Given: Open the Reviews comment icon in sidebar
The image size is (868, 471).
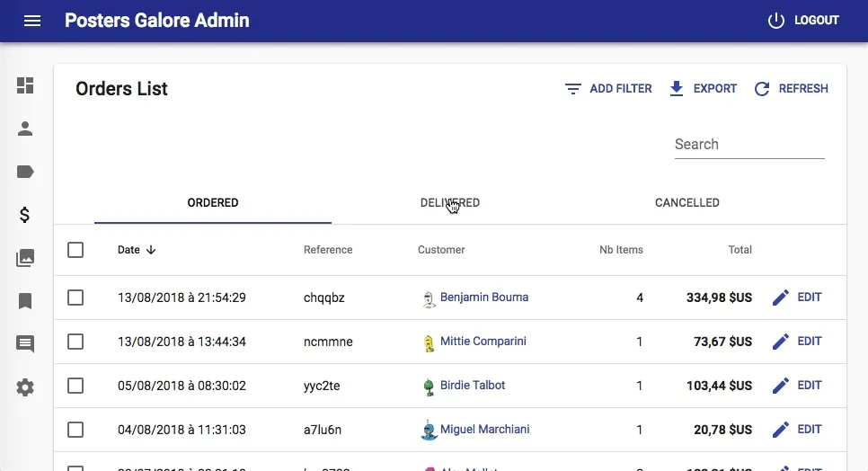Looking at the screenshot, I should point(25,344).
